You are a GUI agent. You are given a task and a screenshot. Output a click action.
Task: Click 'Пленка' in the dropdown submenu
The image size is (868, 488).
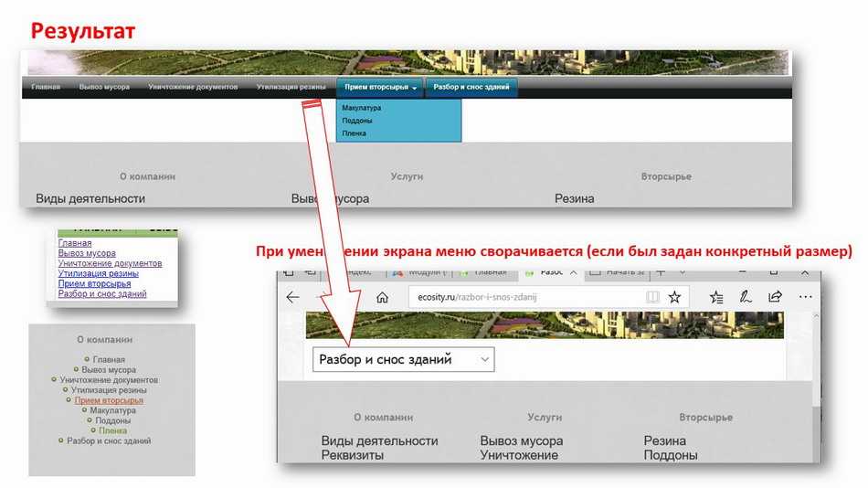coord(355,133)
